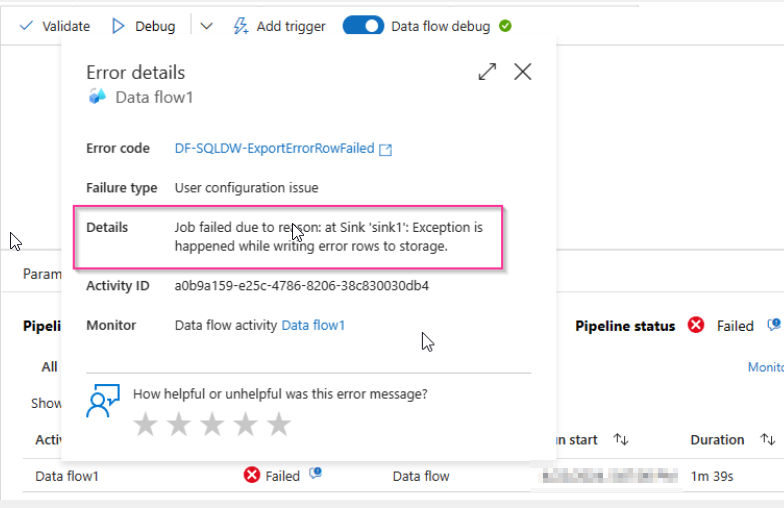Click the external link icon beside error code
This screenshot has width=784, height=508.
point(386,150)
